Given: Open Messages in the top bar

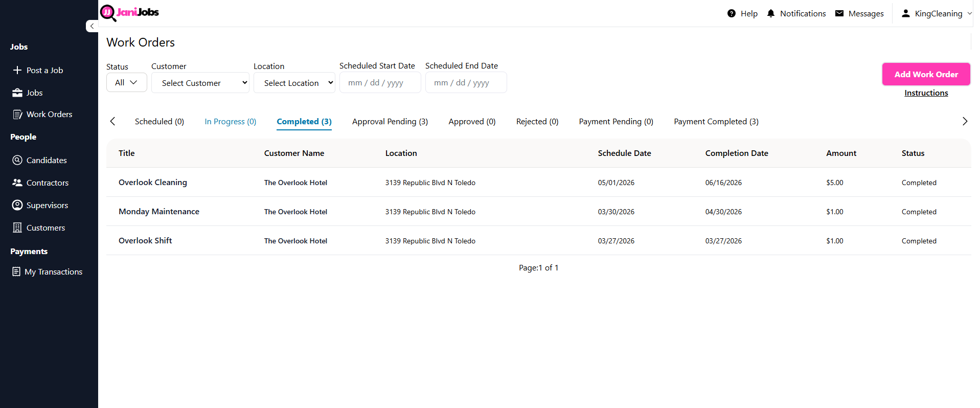Looking at the screenshot, I should click(866, 13).
